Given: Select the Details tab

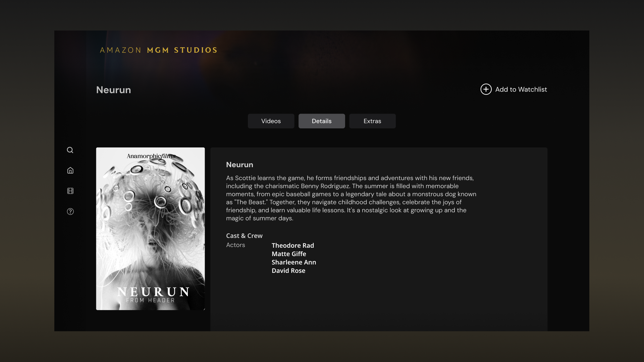Looking at the screenshot, I should [x=322, y=121].
